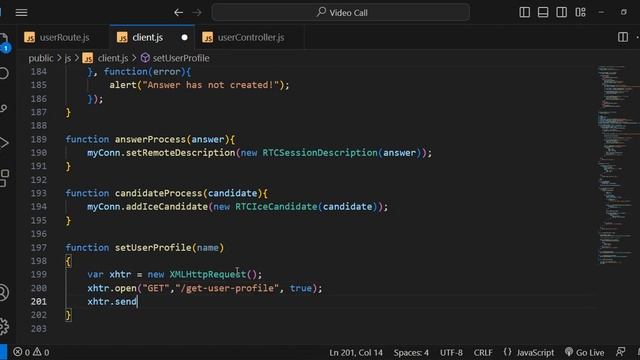This screenshot has width=640, height=360.
Task: Click the code minimap
Action: point(616,165)
